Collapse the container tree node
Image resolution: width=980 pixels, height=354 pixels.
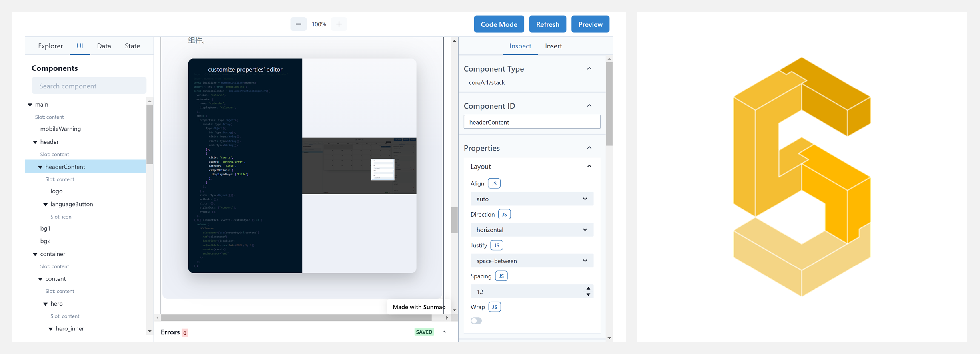[35, 254]
